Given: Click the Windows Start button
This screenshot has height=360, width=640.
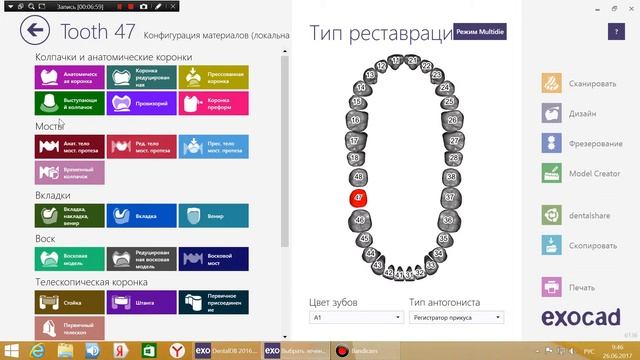Looking at the screenshot, I should [x=11, y=351].
